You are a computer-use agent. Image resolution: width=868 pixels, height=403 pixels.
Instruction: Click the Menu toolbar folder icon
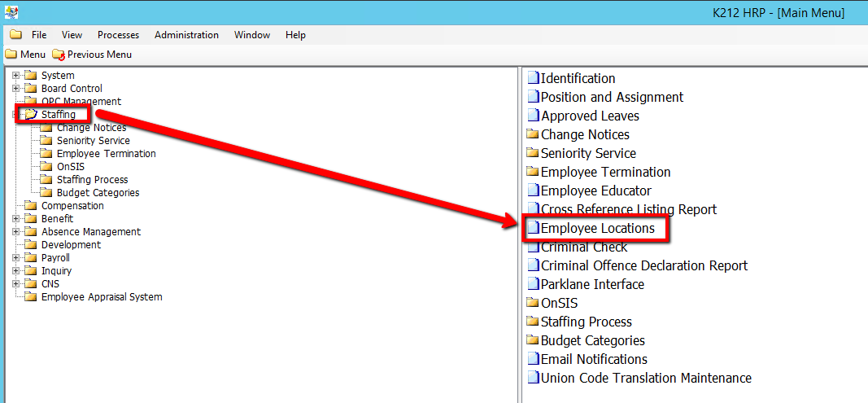pos(11,55)
